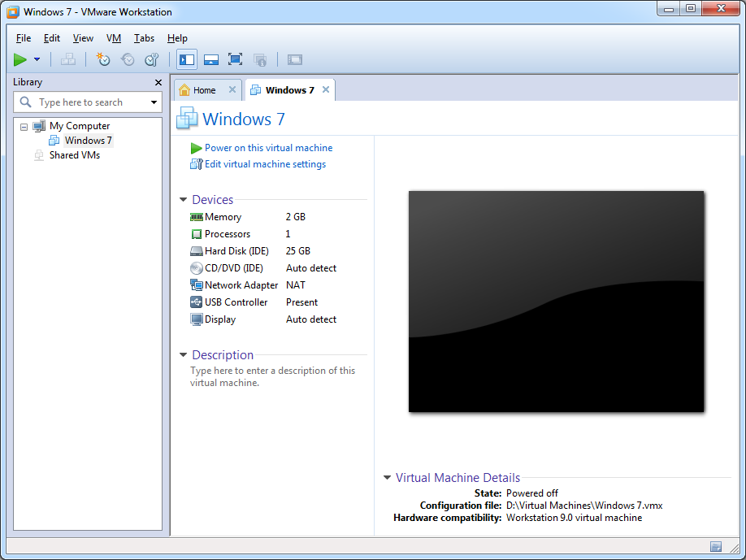The width and height of the screenshot is (746, 560).
Task: Click Edit virtual machine settings link
Action: click(x=265, y=164)
